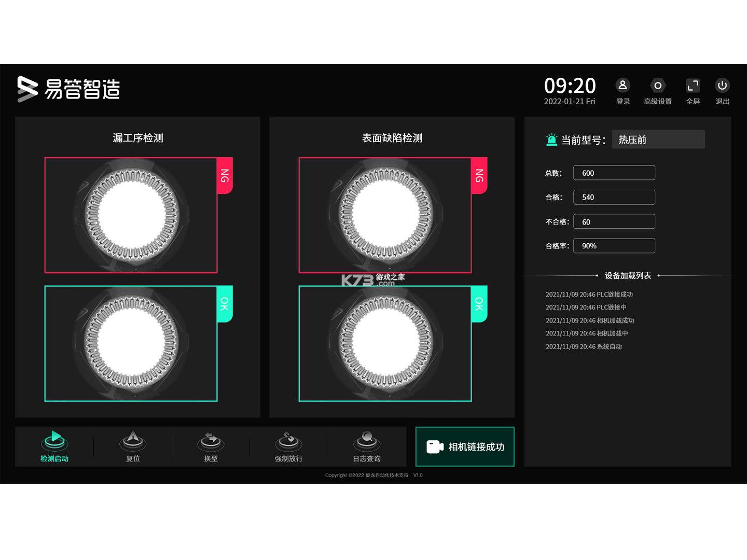The height and width of the screenshot is (560, 747).
Task: Click log entry 20:46 PLC链接成功
Action: (589, 295)
